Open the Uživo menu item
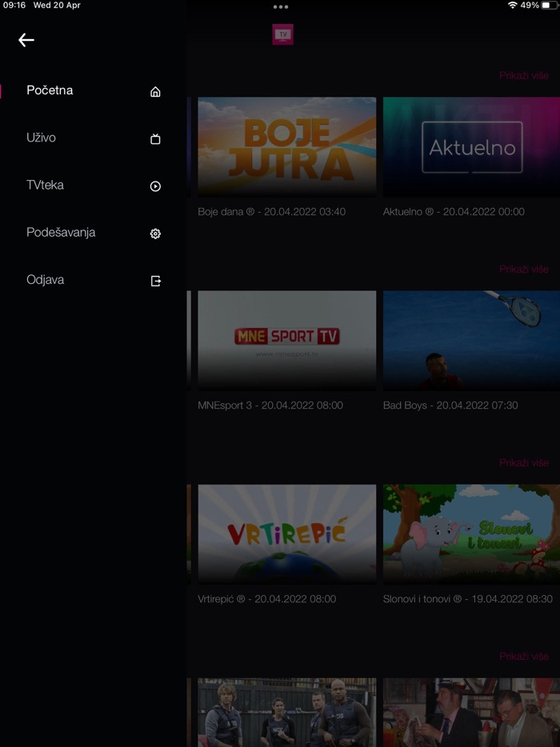The width and height of the screenshot is (560, 747). click(x=94, y=138)
